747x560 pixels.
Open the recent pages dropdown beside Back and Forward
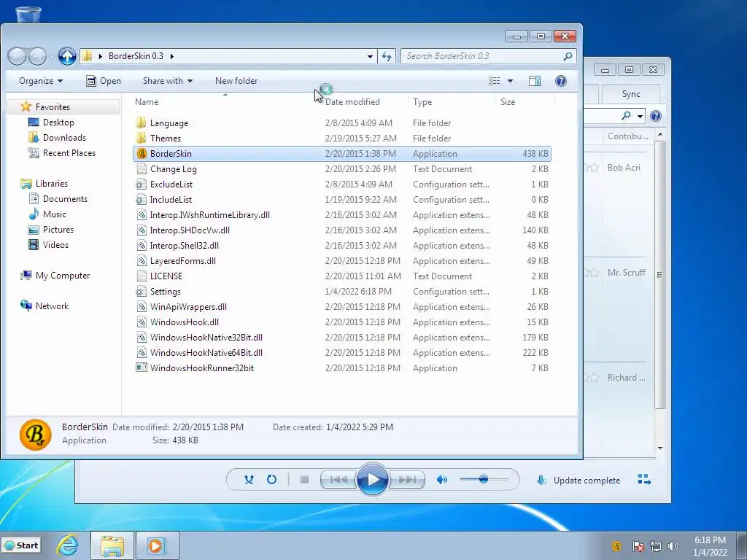[x=51, y=57]
